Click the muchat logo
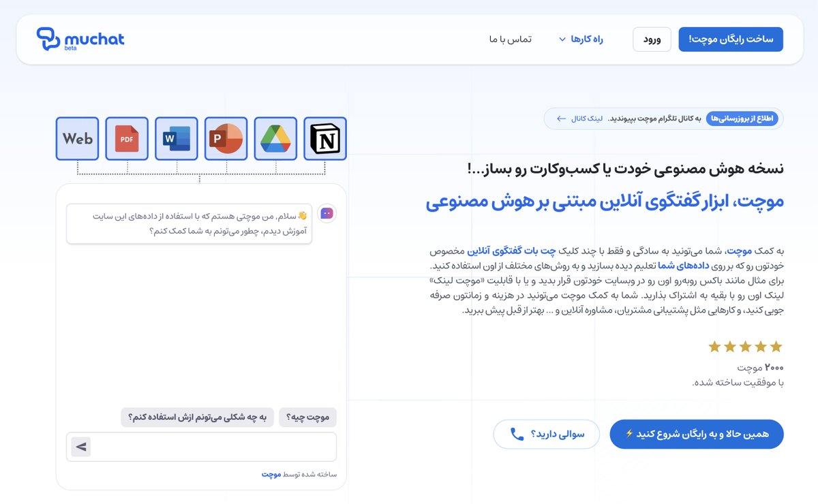Image resolution: width=818 pixels, height=504 pixels. (80, 39)
